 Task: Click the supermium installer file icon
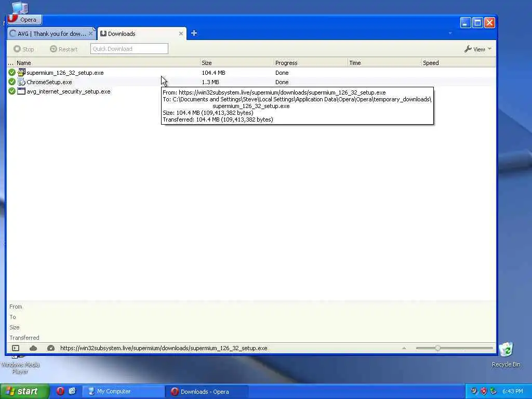21,72
